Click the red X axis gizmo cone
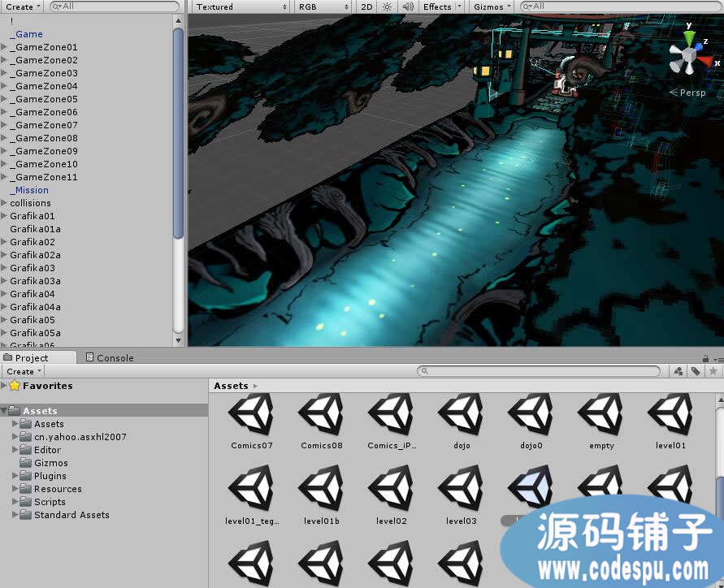Screen dimensions: 724x588 pos(706,61)
